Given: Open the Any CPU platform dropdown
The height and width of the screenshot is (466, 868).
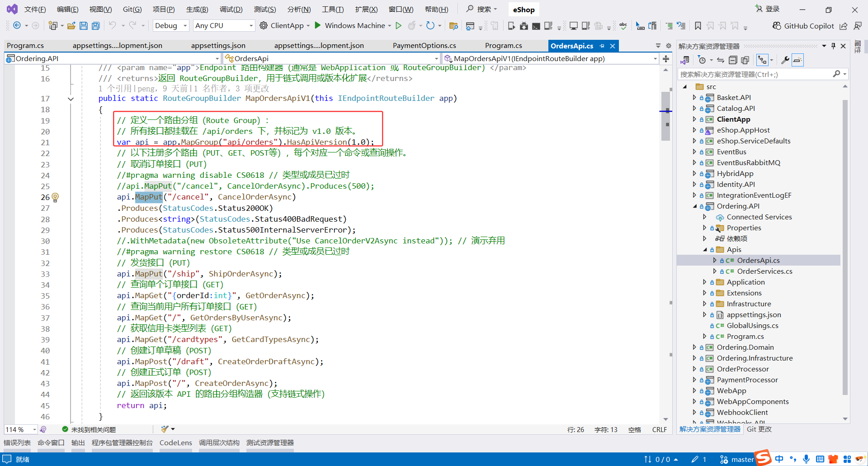Looking at the screenshot, I should 224,26.
